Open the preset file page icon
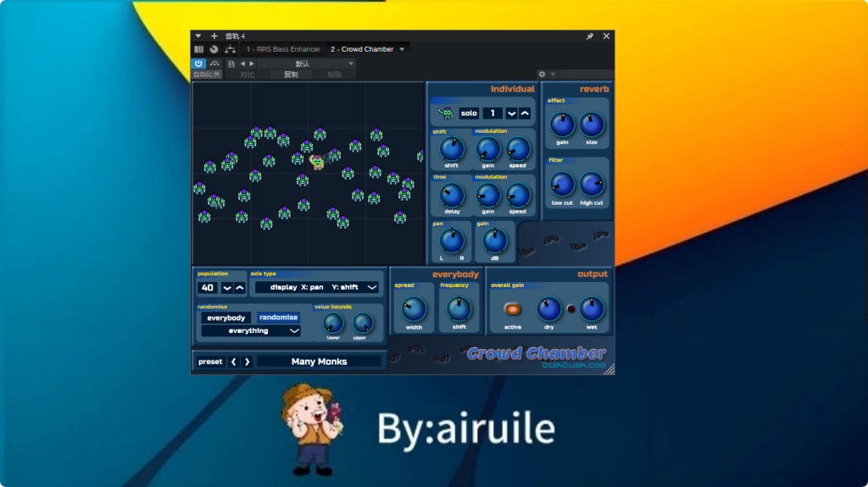This screenshot has width=868, height=487. [x=231, y=64]
